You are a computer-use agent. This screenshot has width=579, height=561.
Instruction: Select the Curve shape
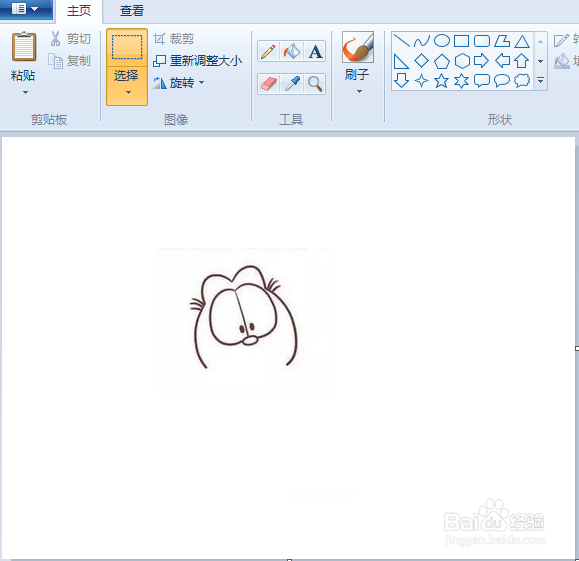click(x=422, y=41)
